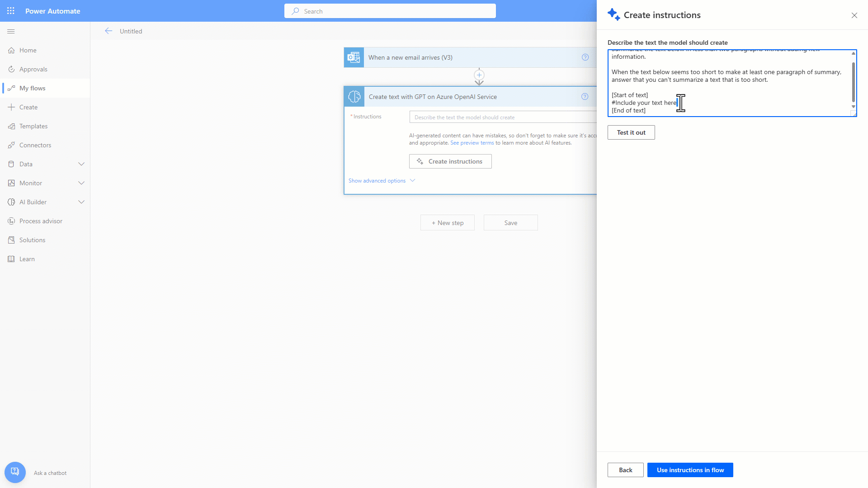Click the back arrow next to Untitled
868x488 pixels.
pos(108,31)
